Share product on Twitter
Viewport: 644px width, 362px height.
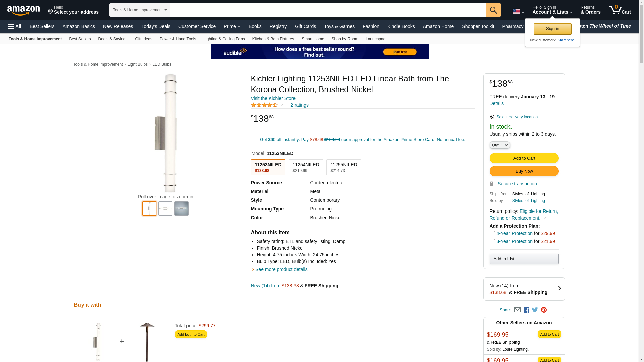pyautogui.click(x=535, y=310)
